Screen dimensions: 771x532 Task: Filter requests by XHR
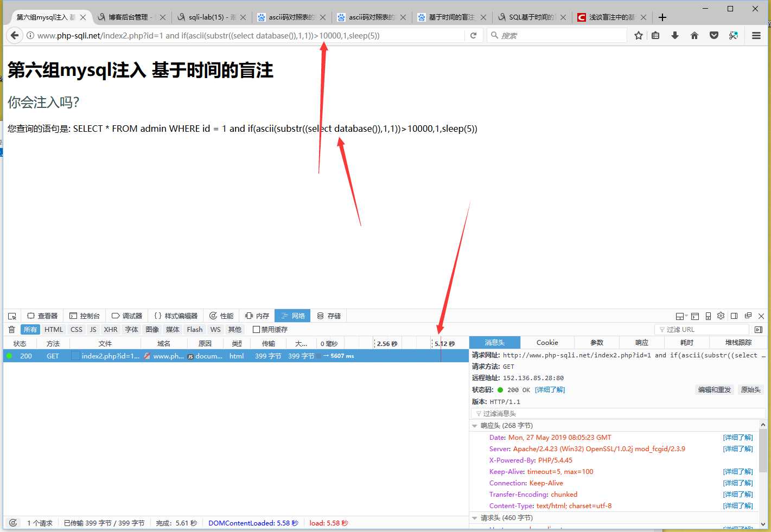pos(111,329)
